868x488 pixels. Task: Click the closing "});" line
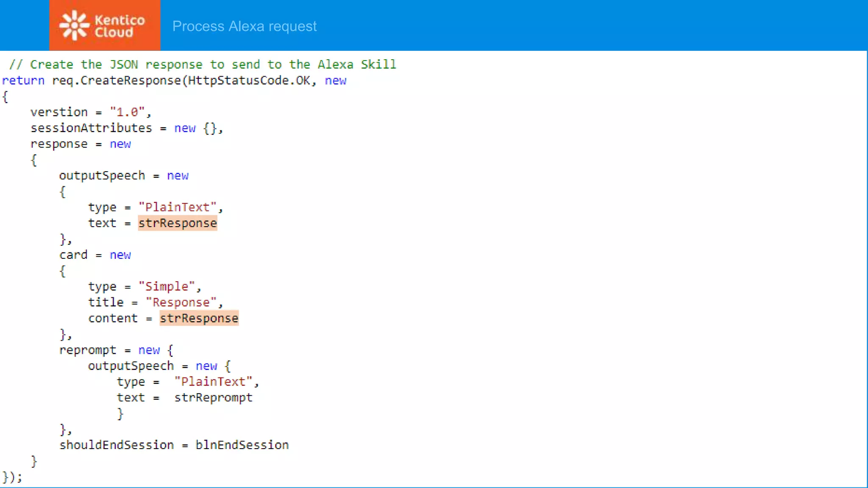click(x=14, y=477)
